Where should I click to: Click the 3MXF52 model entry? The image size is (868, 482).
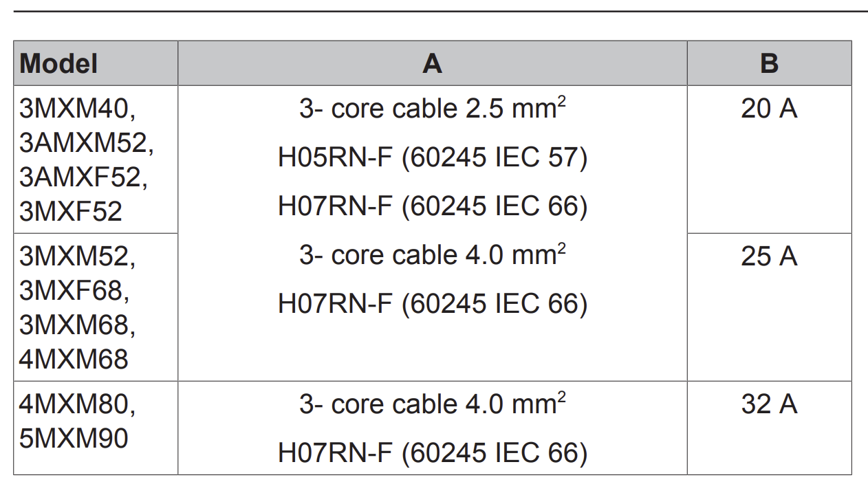pyautogui.click(x=70, y=210)
